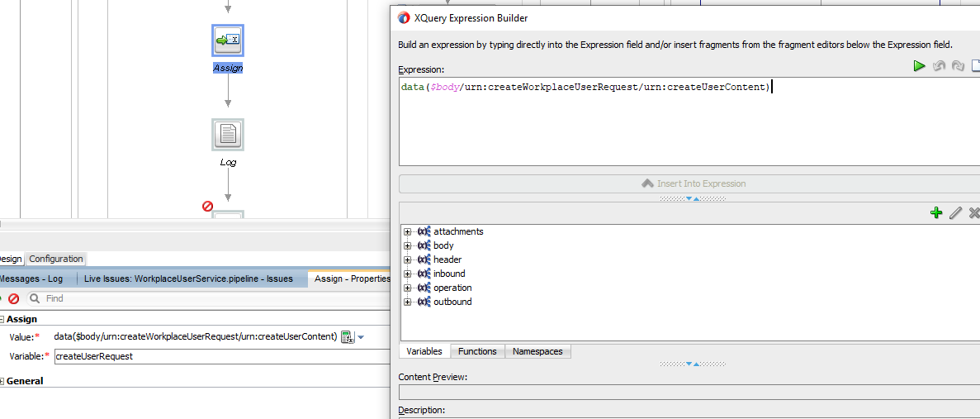Image resolution: width=980 pixels, height=419 pixels.
Task: Select the 'operation' tree label
Action: tap(452, 288)
